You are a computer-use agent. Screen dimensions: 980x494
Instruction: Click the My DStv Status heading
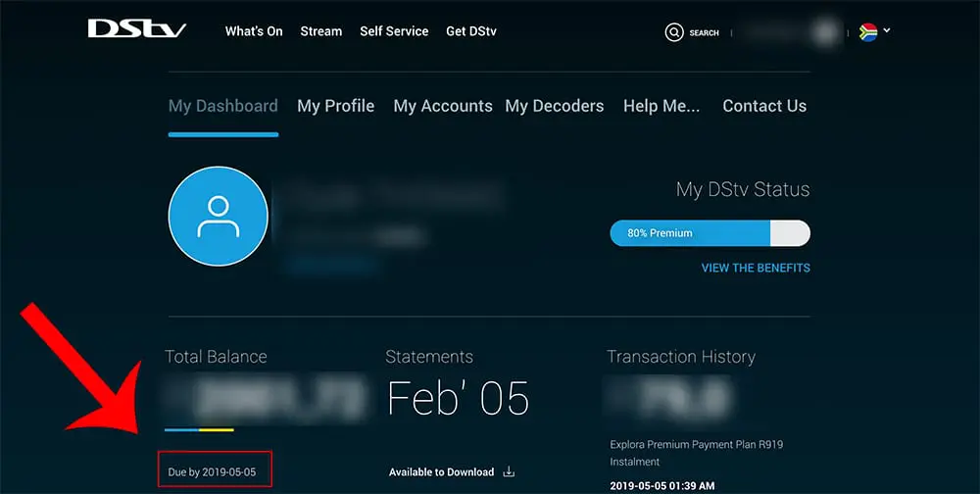coord(743,189)
